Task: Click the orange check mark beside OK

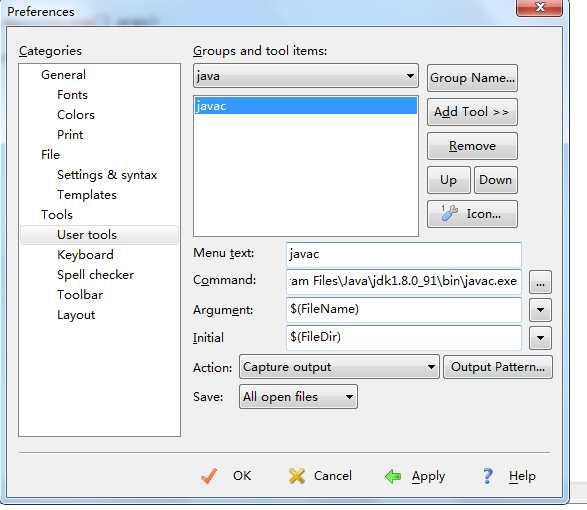Action: click(x=209, y=476)
